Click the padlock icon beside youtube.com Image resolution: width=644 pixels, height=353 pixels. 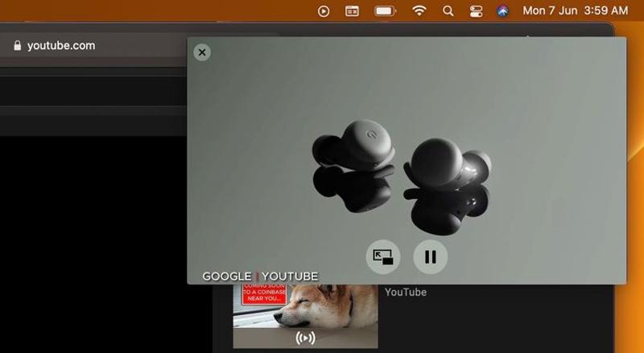coord(17,45)
